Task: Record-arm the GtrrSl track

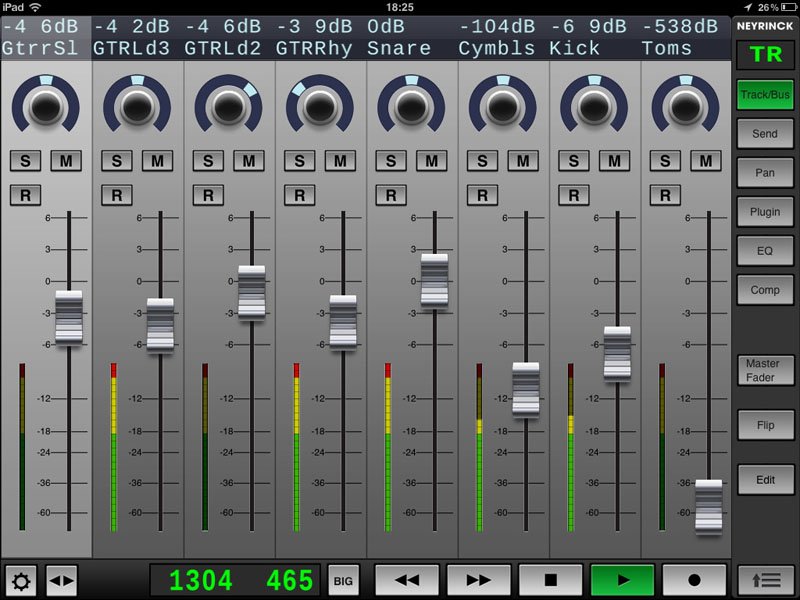Action: click(x=26, y=195)
